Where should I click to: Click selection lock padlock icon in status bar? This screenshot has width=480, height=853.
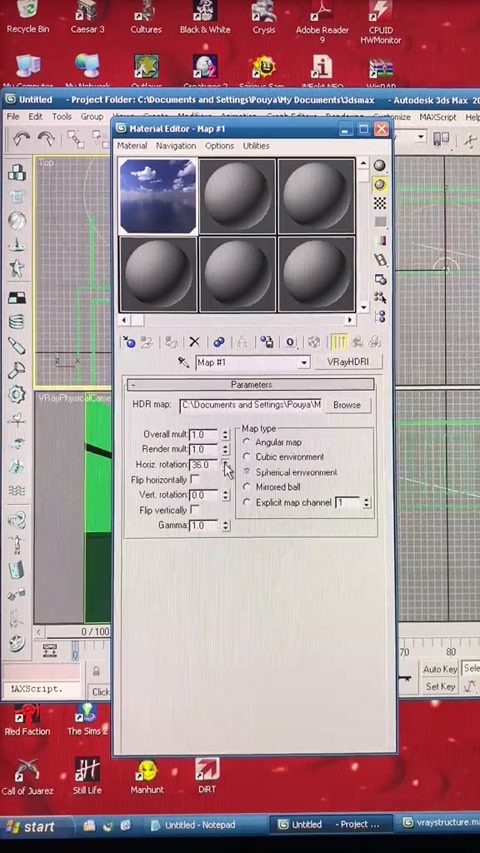96,671
